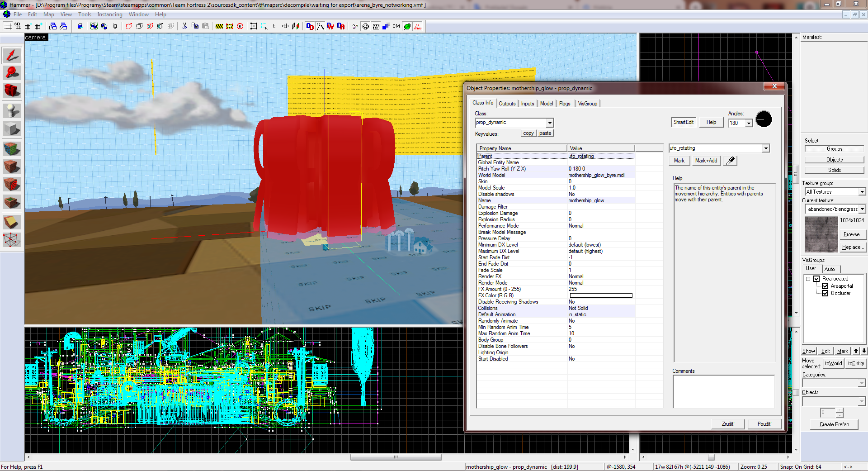
Task: Switch to the Model tab
Action: pos(547,104)
